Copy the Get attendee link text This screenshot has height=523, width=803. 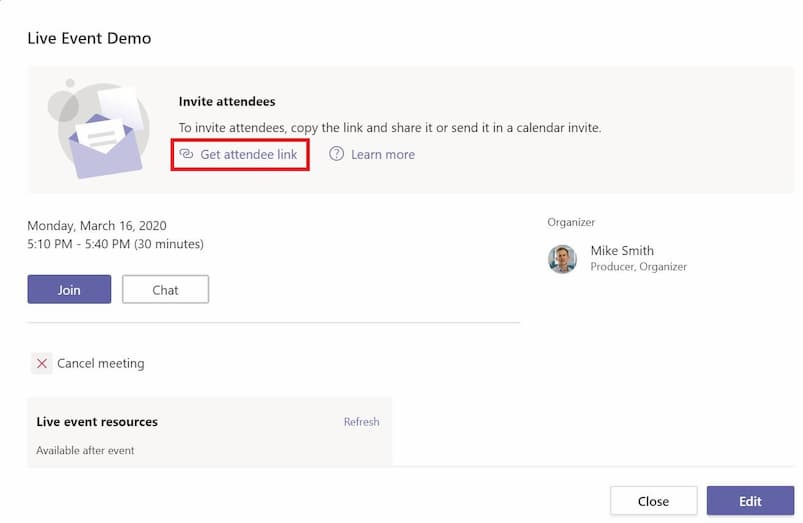(x=248, y=154)
